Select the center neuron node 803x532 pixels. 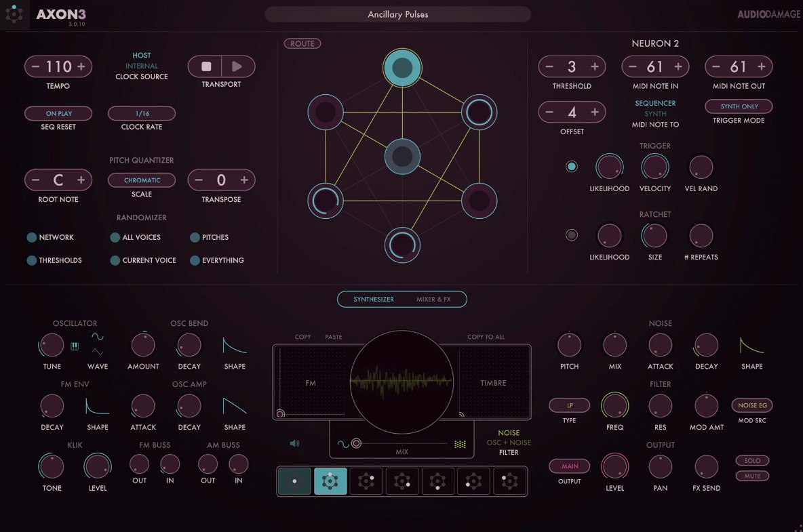click(403, 157)
